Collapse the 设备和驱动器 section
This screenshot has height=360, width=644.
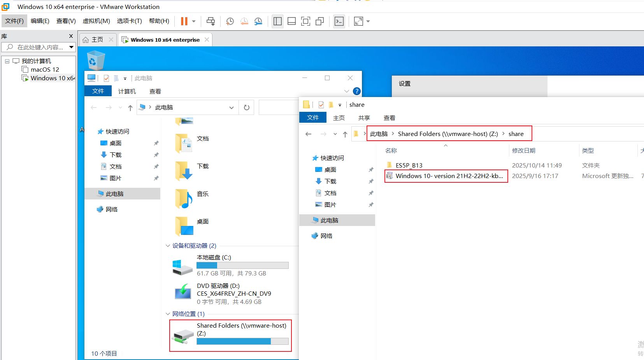click(168, 246)
